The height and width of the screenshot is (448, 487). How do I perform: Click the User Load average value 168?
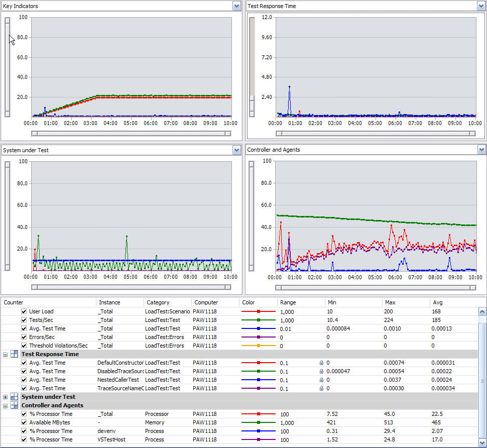(436, 311)
